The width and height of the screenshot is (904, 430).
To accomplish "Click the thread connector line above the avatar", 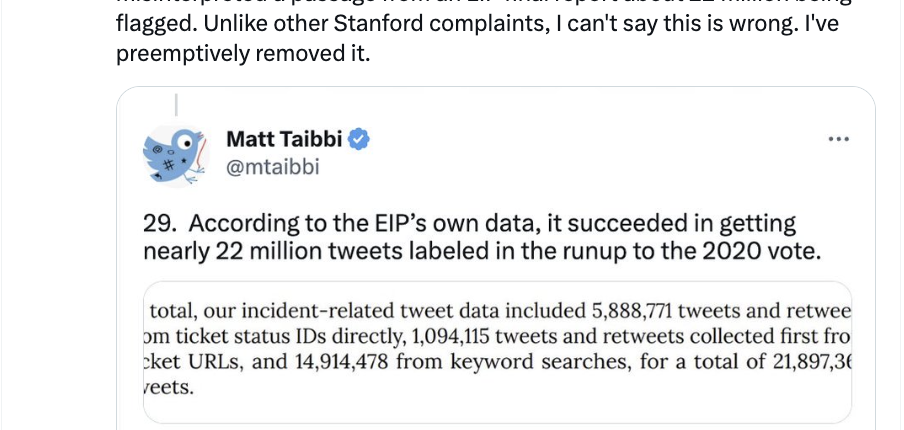I will click(x=176, y=106).
